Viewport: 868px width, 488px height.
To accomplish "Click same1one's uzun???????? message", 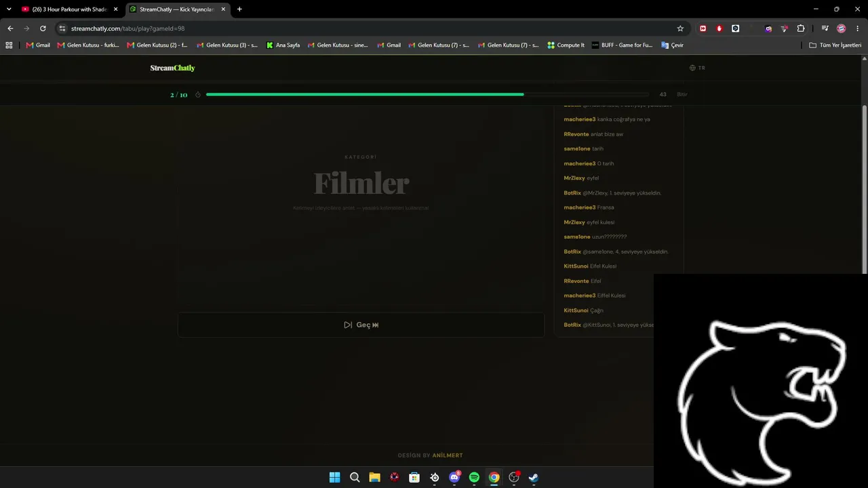I will [x=595, y=237].
